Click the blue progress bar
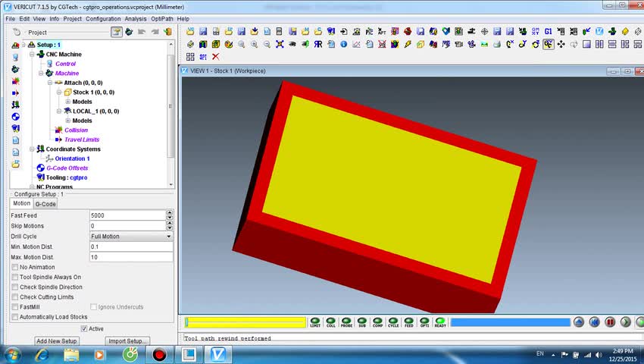The width and height of the screenshot is (644, 364). (511, 322)
